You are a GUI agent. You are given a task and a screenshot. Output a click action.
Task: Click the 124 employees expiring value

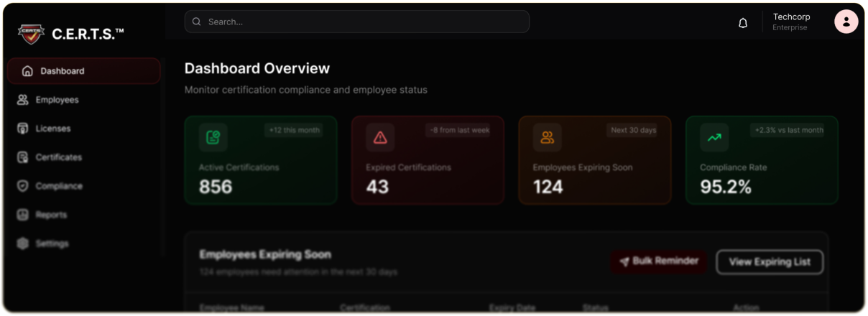point(548,187)
